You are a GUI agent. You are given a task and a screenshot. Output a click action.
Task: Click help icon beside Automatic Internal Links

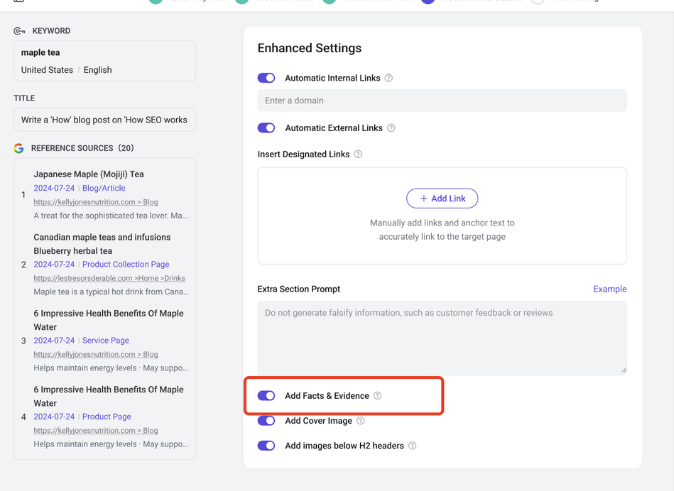tap(389, 78)
